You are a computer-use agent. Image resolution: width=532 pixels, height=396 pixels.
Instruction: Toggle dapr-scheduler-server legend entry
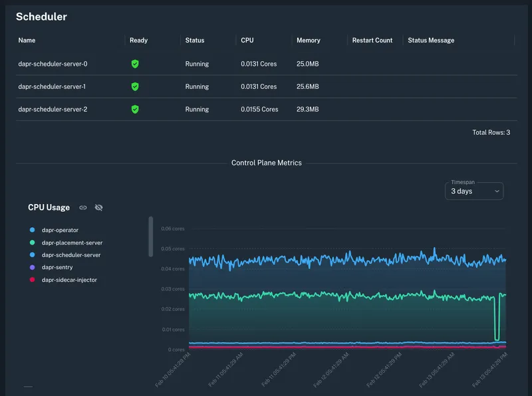pos(71,254)
